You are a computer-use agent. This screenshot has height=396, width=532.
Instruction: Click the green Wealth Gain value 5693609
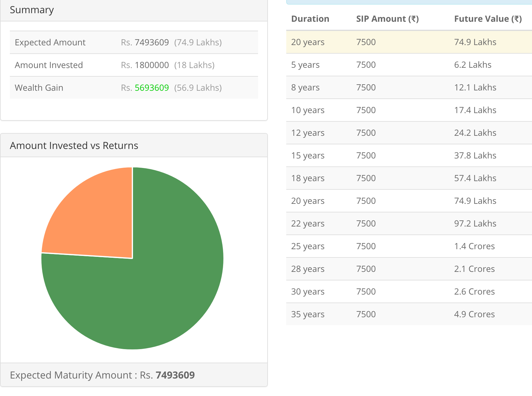click(x=152, y=88)
